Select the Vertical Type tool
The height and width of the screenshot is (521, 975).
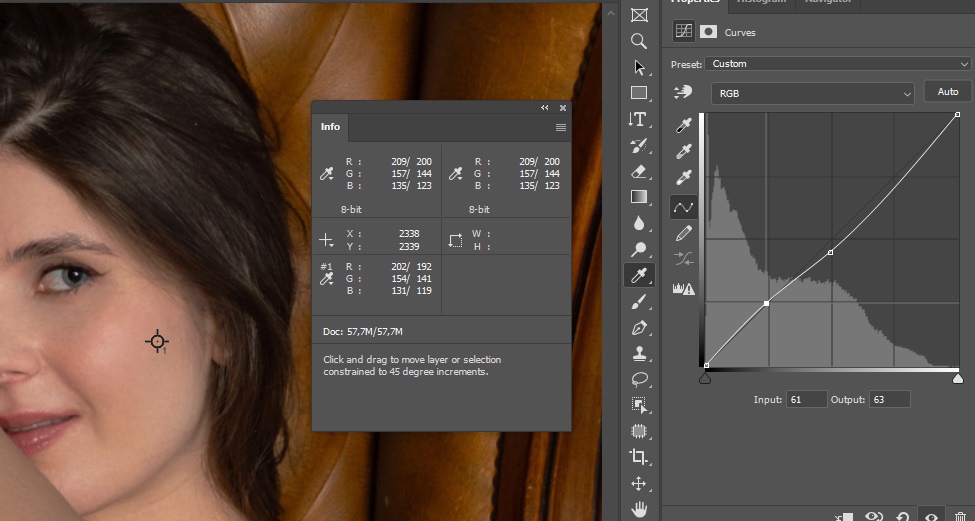(639, 119)
